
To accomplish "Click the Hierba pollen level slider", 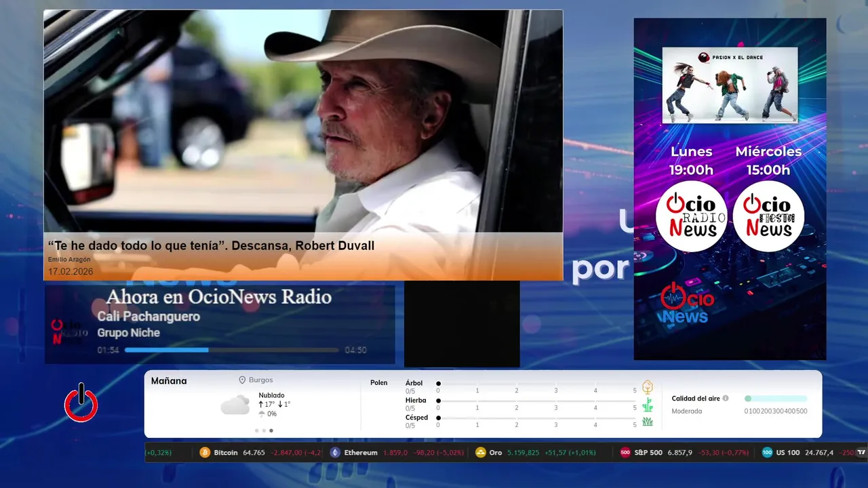I will click(x=537, y=401).
